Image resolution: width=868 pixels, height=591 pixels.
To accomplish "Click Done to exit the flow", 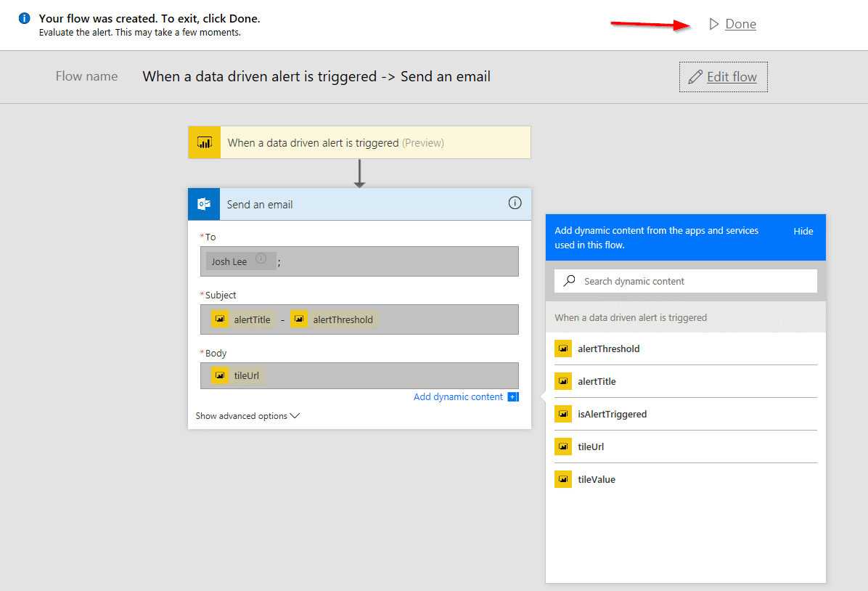I will 740,23.
